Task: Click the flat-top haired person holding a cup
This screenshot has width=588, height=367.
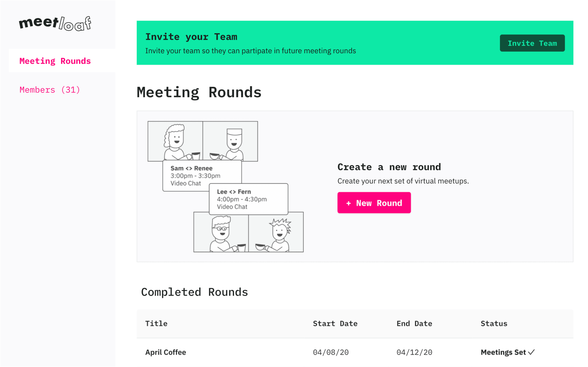Action: (230, 141)
